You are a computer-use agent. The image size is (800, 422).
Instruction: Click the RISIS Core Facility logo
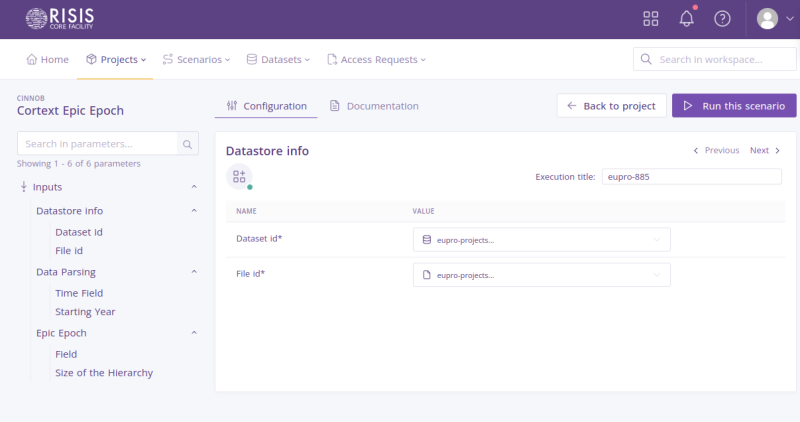pos(61,18)
